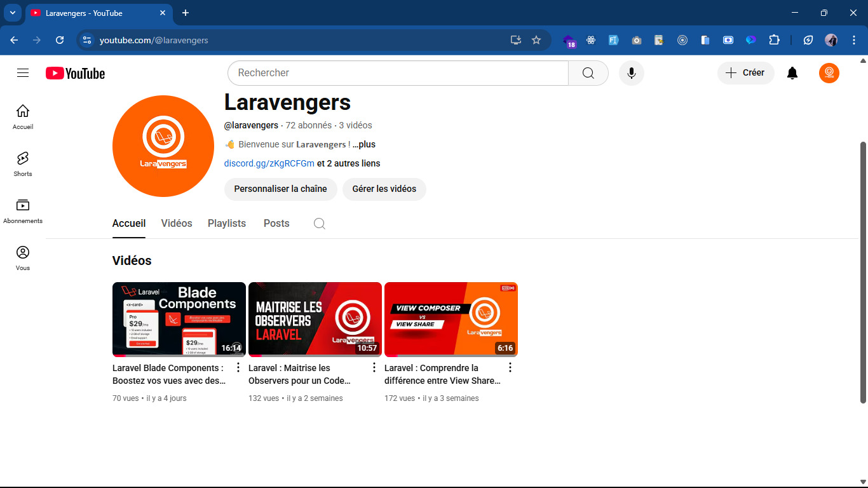868x488 pixels.
Task: Open the Extensions puzzle icon
Action: tap(774, 40)
